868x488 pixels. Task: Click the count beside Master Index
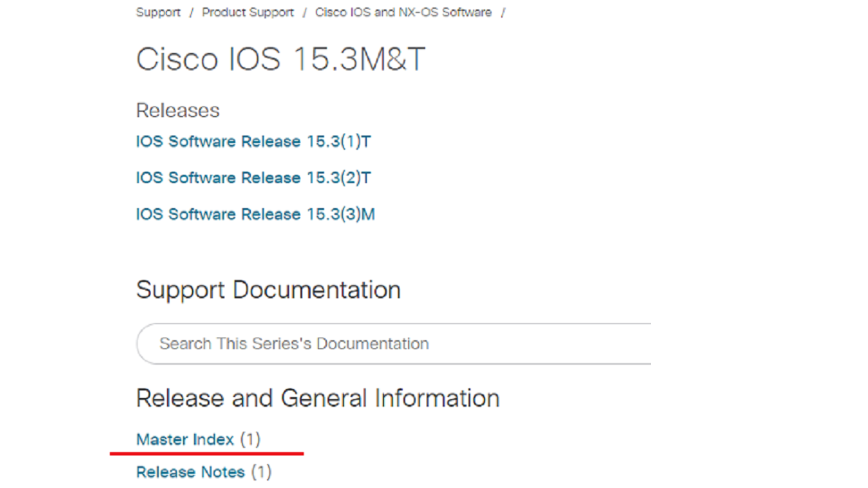(x=250, y=439)
